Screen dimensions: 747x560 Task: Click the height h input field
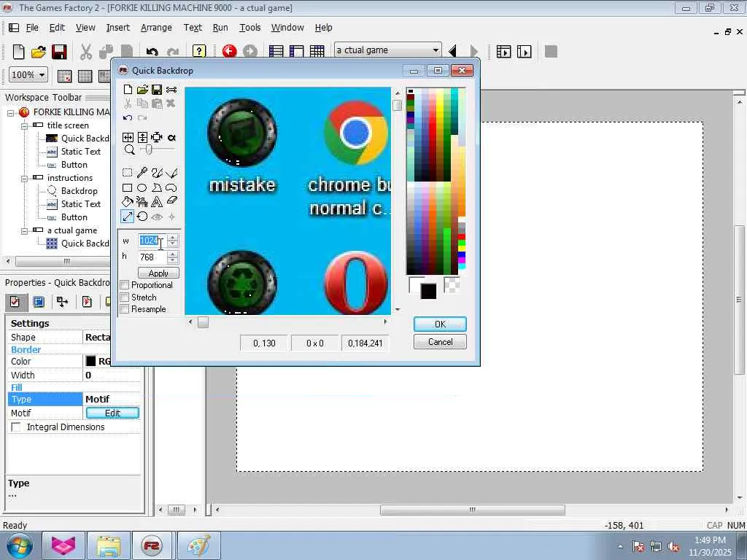coord(152,257)
